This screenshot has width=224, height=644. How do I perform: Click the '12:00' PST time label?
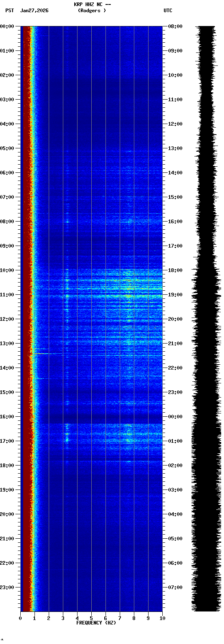click(x=7, y=319)
